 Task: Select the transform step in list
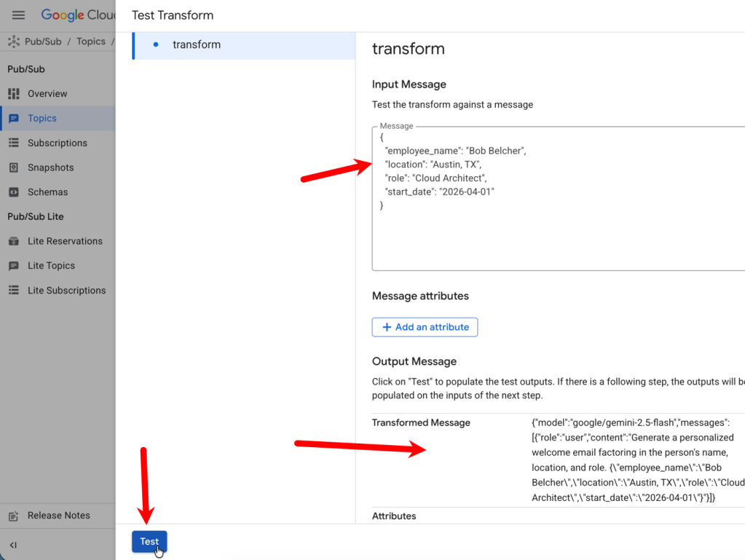click(x=197, y=45)
